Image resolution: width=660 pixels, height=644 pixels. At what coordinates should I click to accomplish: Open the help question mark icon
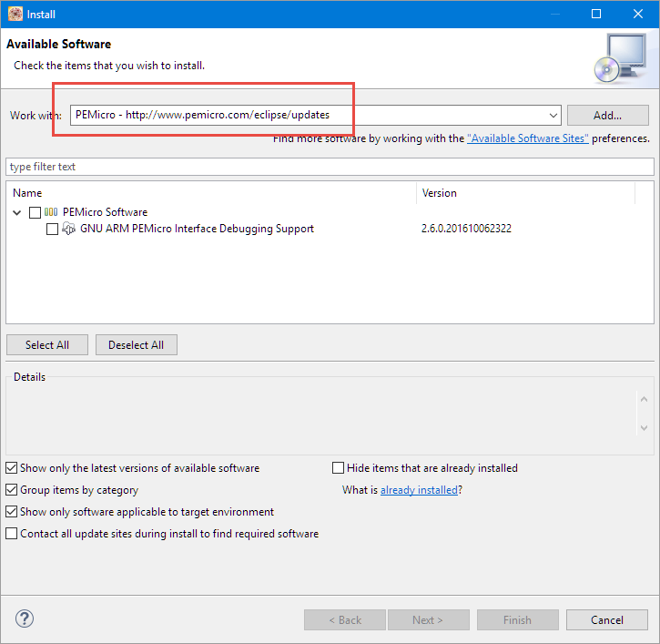click(25, 618)
